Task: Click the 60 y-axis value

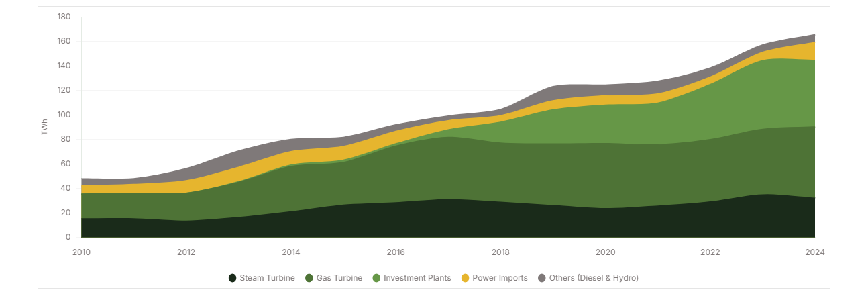Action: pyautogui.click(x=66, y=164)
